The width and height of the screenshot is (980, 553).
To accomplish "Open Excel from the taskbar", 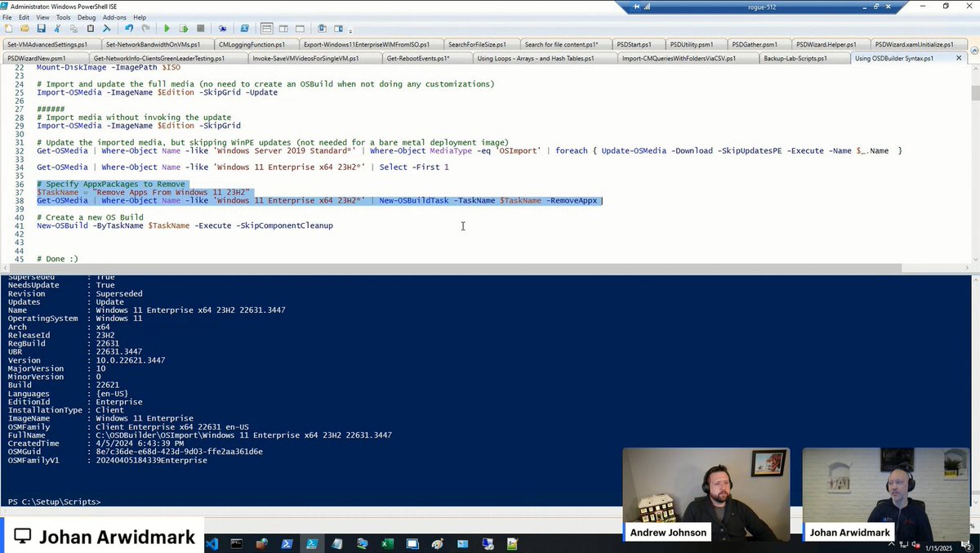I will click(x=387, y=543).
